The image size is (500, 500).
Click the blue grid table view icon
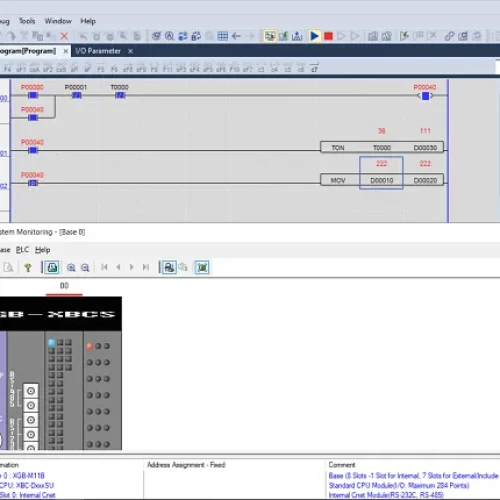coord(223,36)
